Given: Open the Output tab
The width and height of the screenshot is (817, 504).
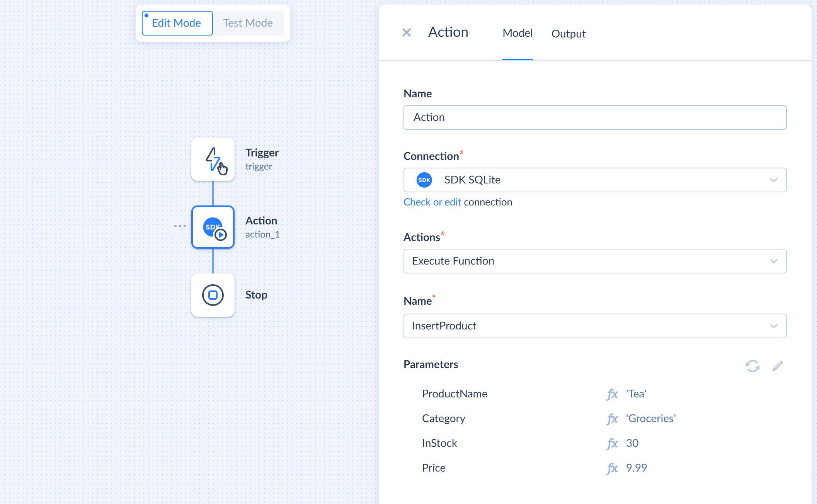Looking at the screenshot, I should tap(568, 34).
